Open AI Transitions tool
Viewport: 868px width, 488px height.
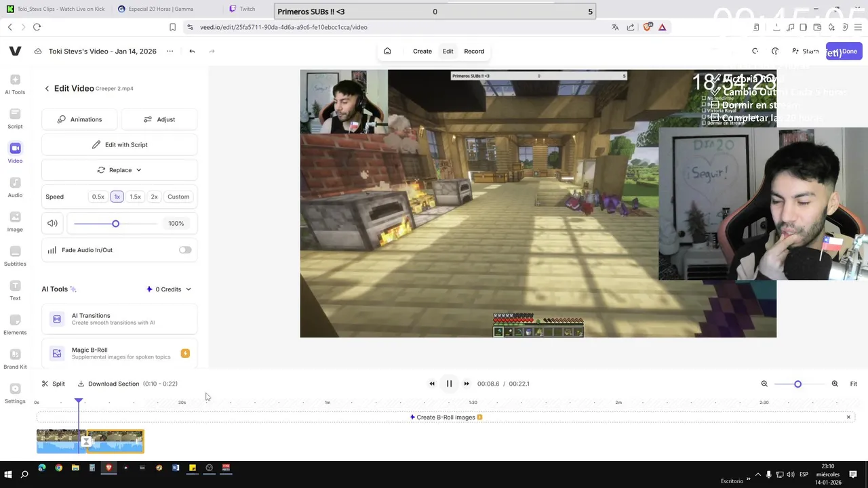pos(119,319)
